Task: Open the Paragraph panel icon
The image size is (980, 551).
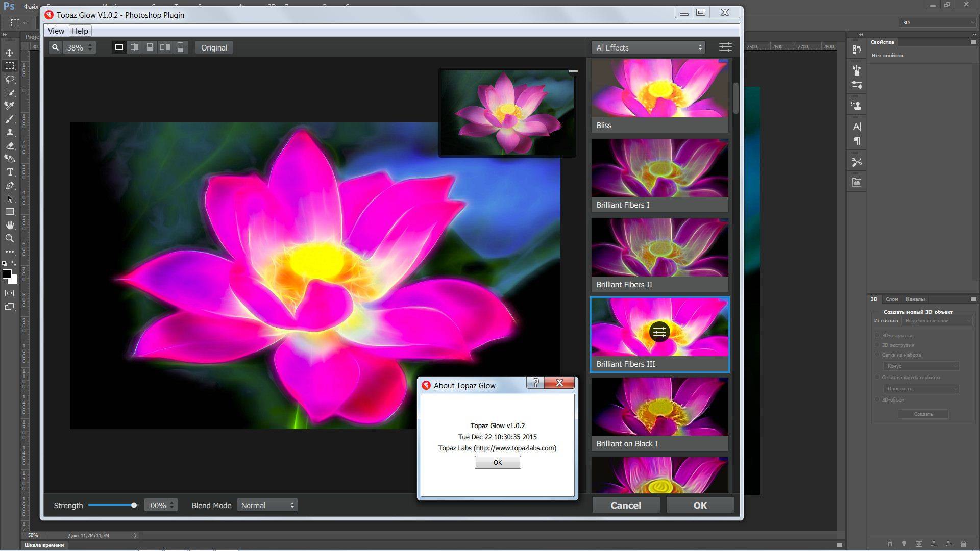Action: [857, 141]
